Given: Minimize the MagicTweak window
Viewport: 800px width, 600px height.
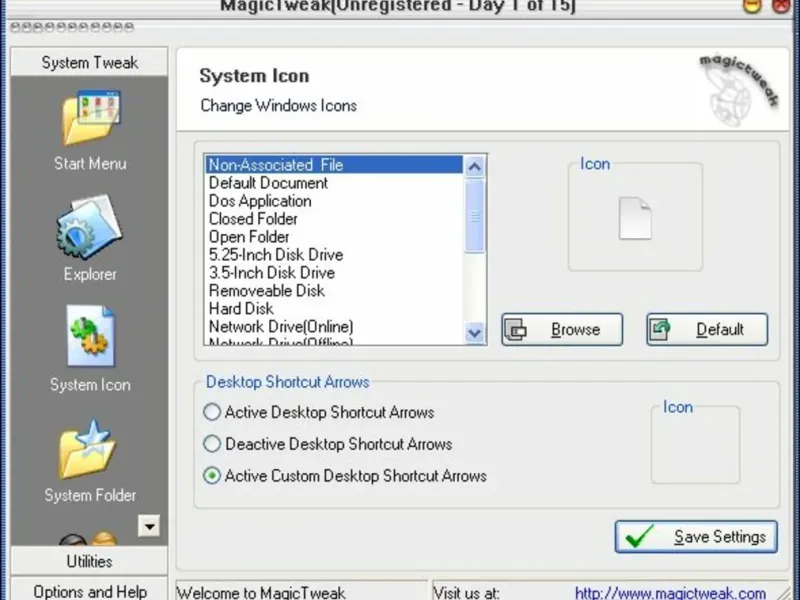Looking at the screenshot, I should pos(752,6).
